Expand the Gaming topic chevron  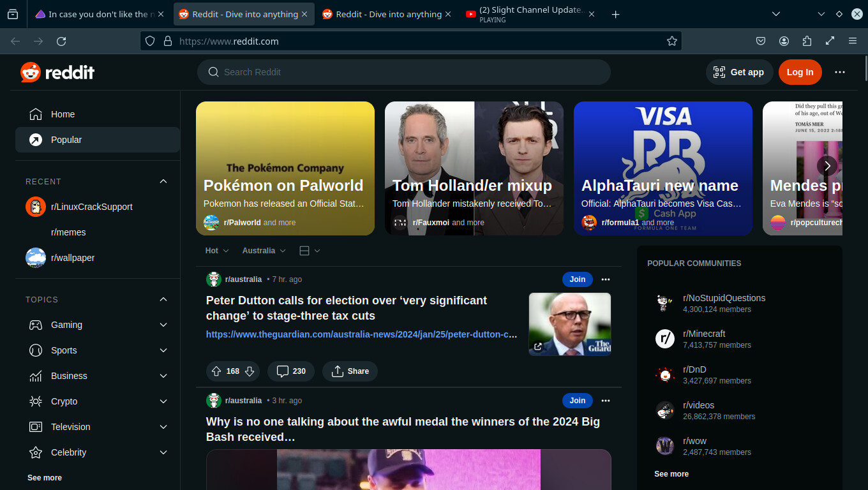[x=163, y=325]
